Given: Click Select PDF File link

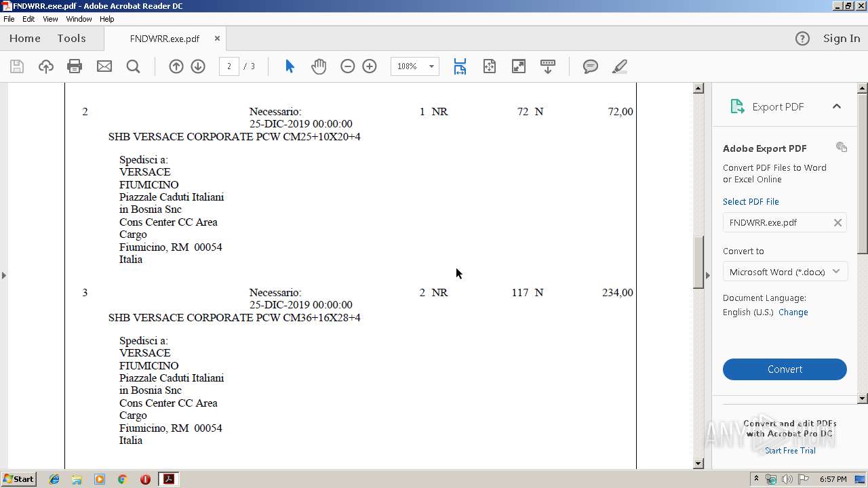Looking at the screenshot, I should 751,202.
